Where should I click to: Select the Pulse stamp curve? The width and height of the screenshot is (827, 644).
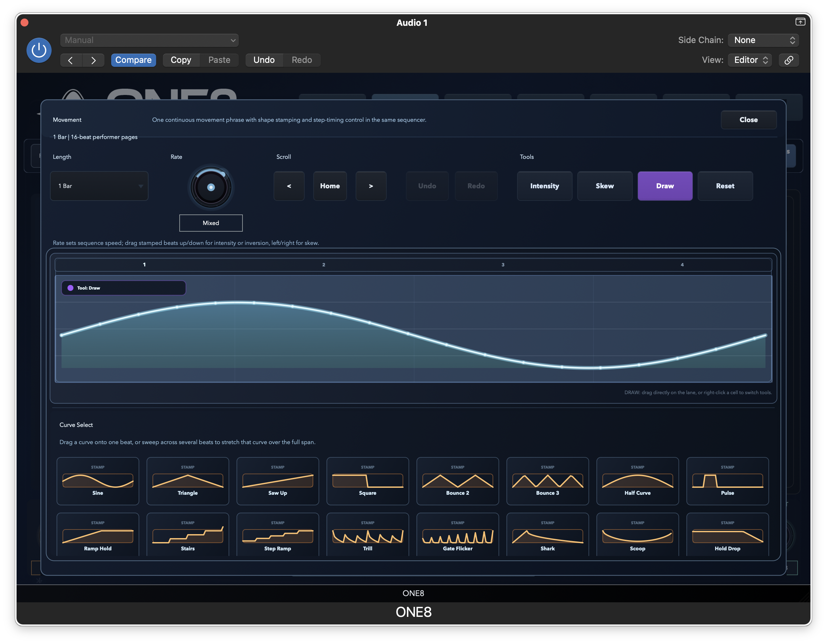(727, 481)
